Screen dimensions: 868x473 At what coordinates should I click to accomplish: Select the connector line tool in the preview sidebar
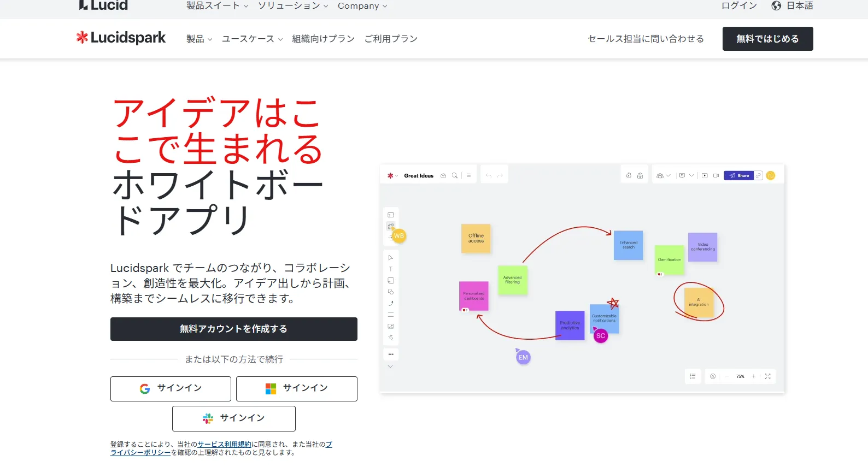click(x=391, y=303)
